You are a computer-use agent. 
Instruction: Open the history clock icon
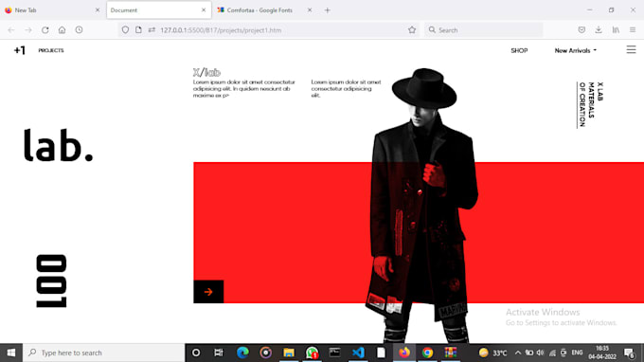click(x=79, y=30)
